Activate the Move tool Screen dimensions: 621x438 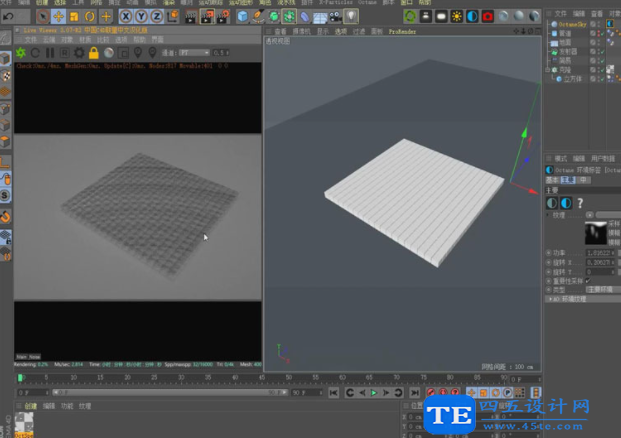pyautogui.click(x=59, y=17)
